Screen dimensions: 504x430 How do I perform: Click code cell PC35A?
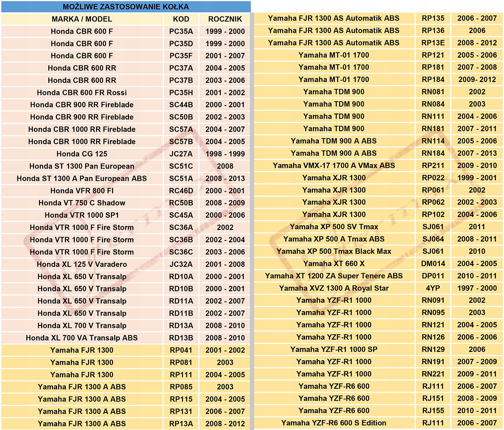pos(181,31)
